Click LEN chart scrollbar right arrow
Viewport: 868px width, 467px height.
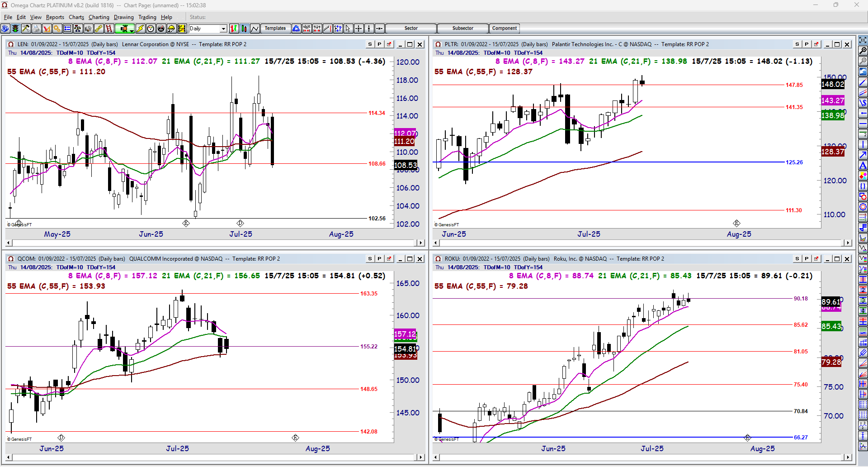tap(421, 243)
